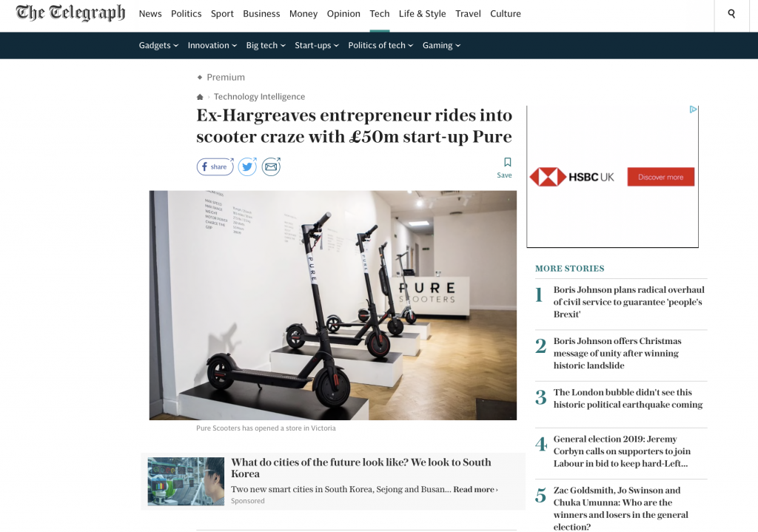Open the Life & Style section
The height and width of the screenshot is (532, 758).
click(422, 13)
